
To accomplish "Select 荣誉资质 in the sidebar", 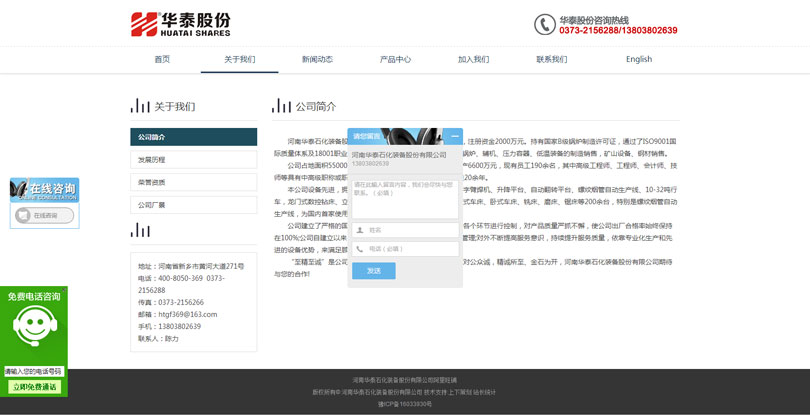I will (x=193, y=182).
